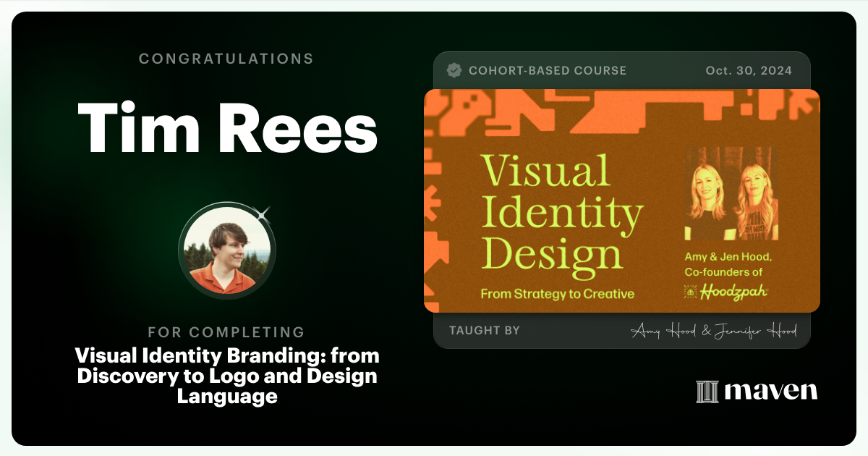Click the verified badge icon beside COHORT-BASED COURSE
This screenshot has width=868, height=456.
click(x=454, y=70)
